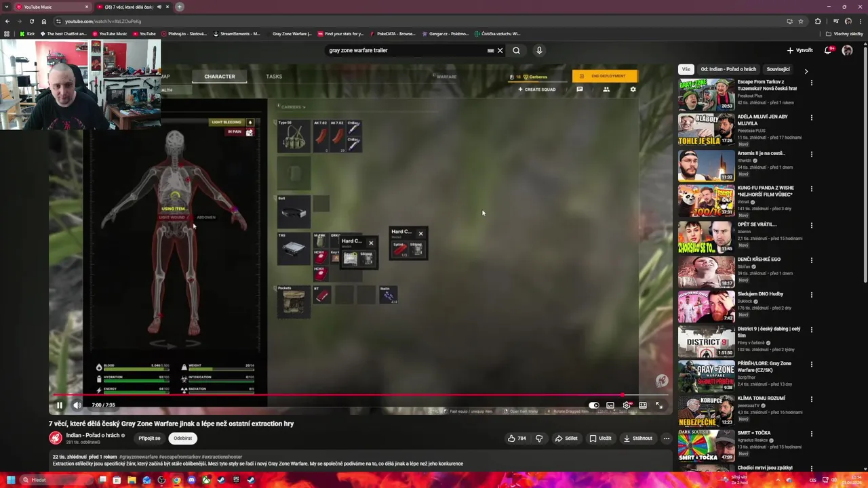Open the StreamElements bookmark
868x488 pixels.
(237, 34)
